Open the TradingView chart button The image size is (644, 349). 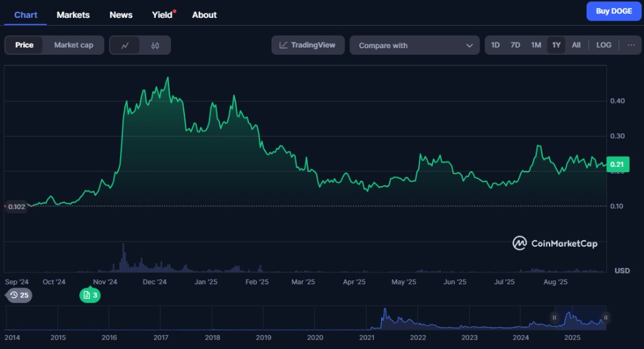pyautogui.click(x=308, y=45)
